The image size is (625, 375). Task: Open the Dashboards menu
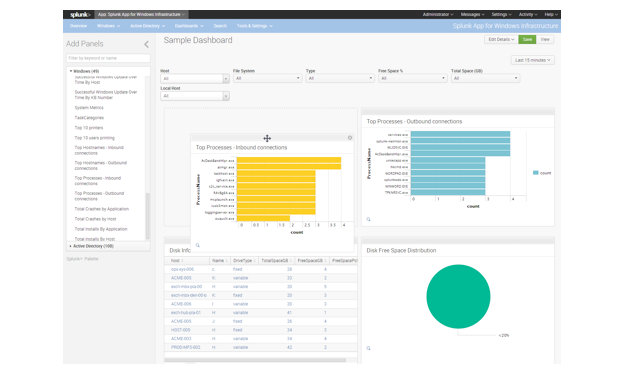[x=189, y=26]
